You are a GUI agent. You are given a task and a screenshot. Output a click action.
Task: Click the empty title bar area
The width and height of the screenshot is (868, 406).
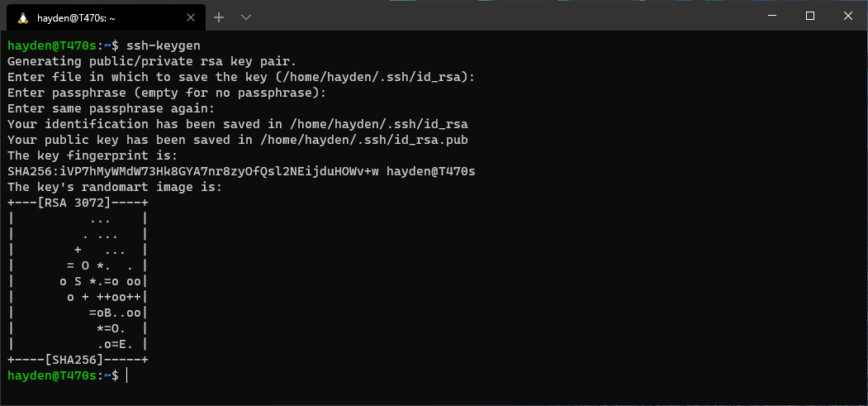[x=496, y=16]
